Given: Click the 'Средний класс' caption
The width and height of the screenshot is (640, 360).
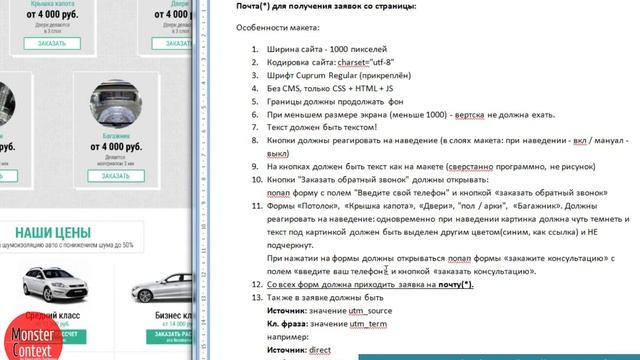Looking at the screenshot, I should (53, 315).
